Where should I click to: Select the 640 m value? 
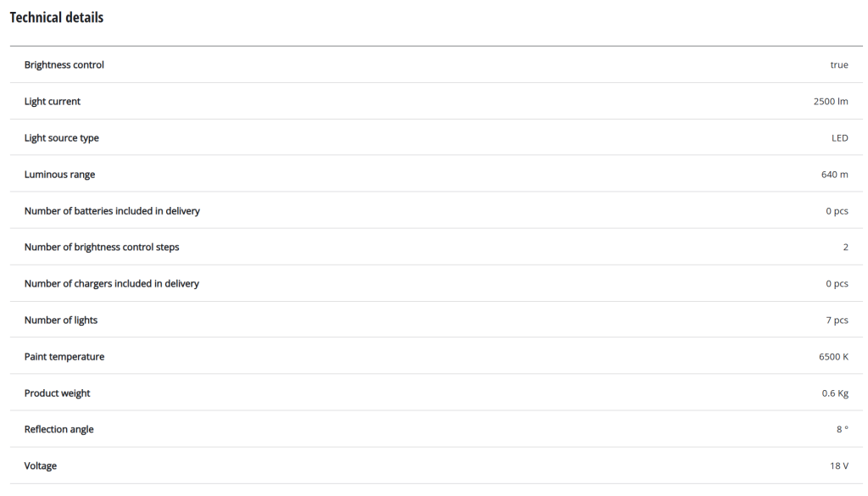[x=834, y=175]
